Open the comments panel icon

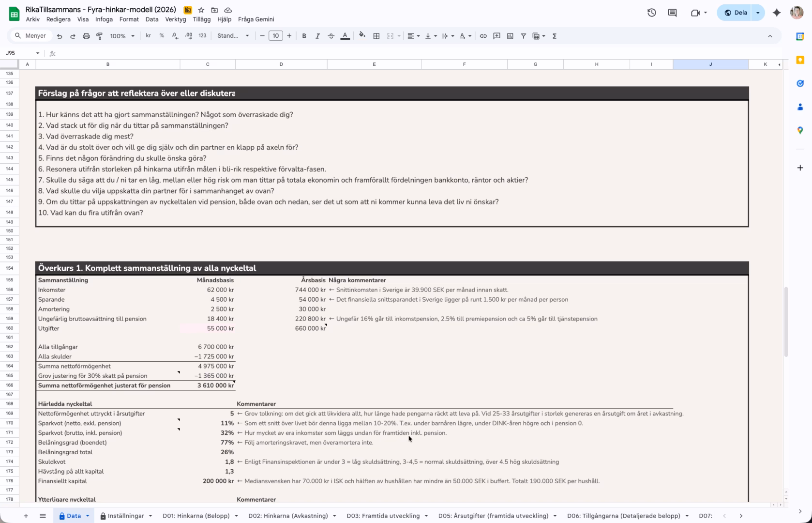click(672, 13)
